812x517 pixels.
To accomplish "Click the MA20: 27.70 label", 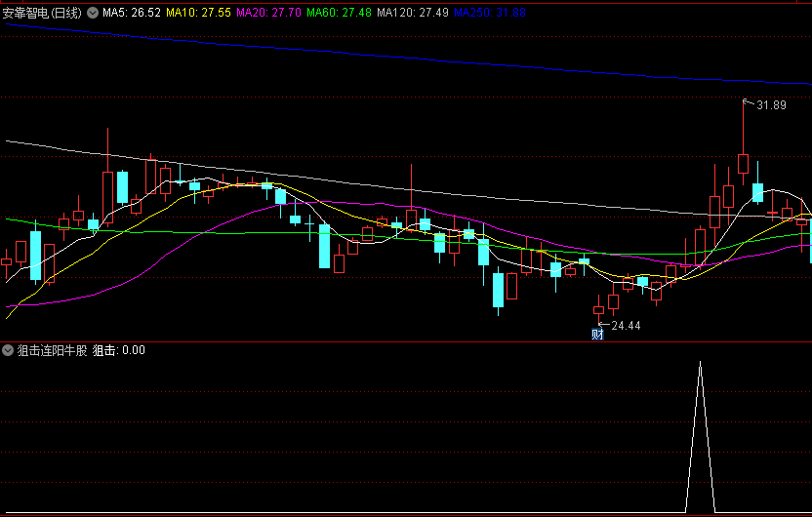I will click(x=268, y=13).
